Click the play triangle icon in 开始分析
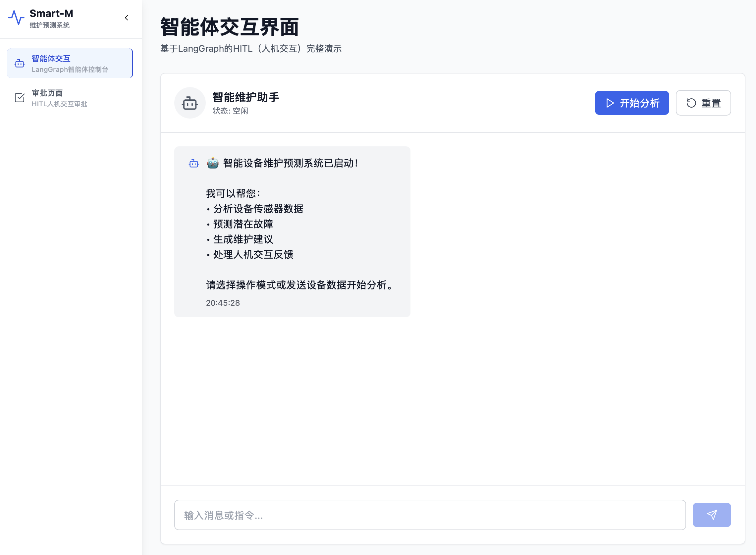 610,103
